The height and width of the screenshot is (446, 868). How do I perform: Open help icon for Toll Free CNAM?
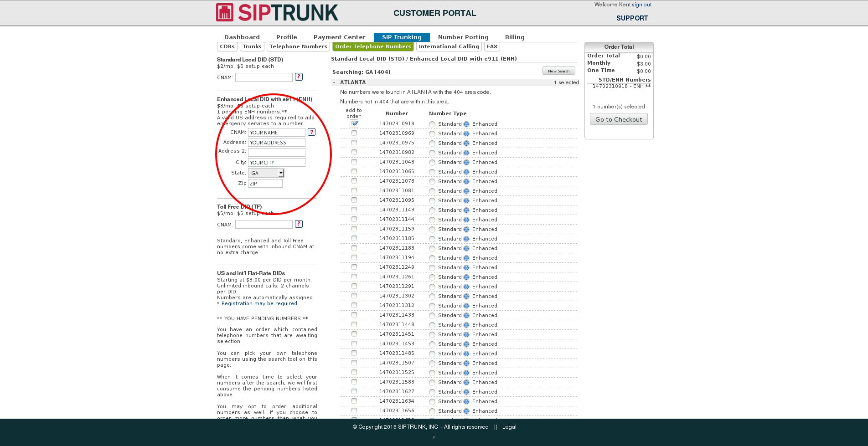click(x=299, y=224)
